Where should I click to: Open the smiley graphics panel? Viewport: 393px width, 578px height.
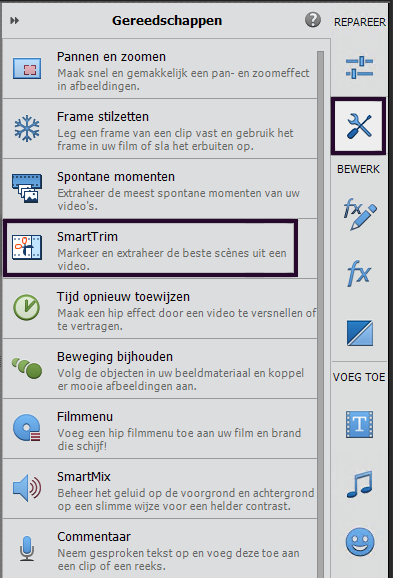(360, 542)
